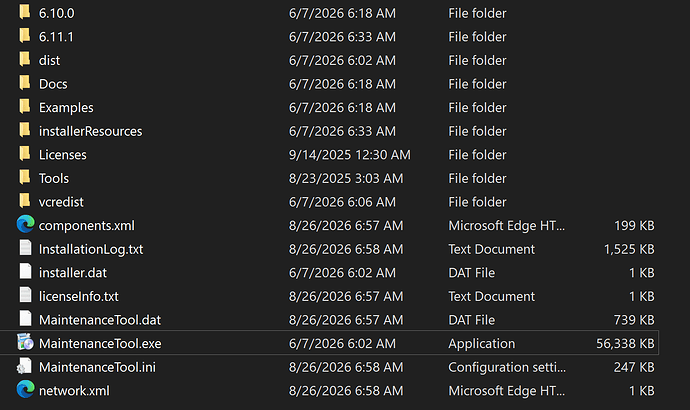This screenshot has height=410, width=690.
Task: Click the Licenses folder icon
Action: point(25,154)
